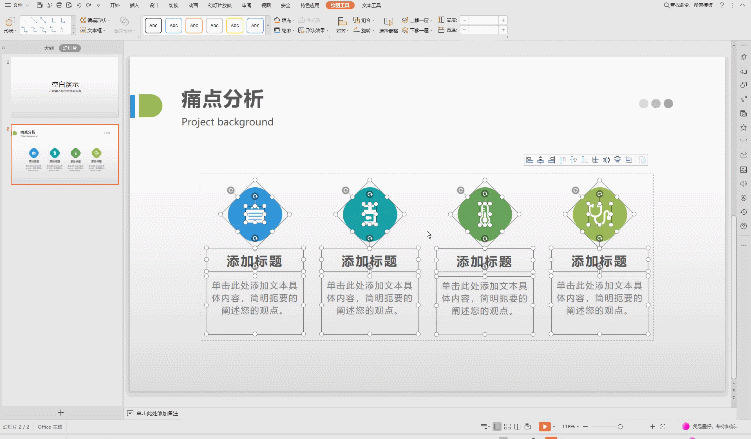Screen dimensions: 751x439
Task: Select the light green stethoscope icon shape
Action: pos(599,212)
